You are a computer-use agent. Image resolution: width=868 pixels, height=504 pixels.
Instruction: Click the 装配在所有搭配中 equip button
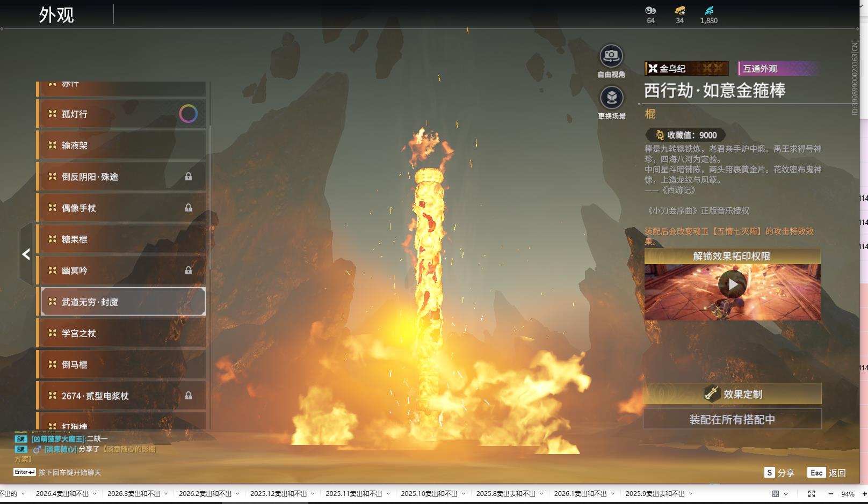(733, 419)
